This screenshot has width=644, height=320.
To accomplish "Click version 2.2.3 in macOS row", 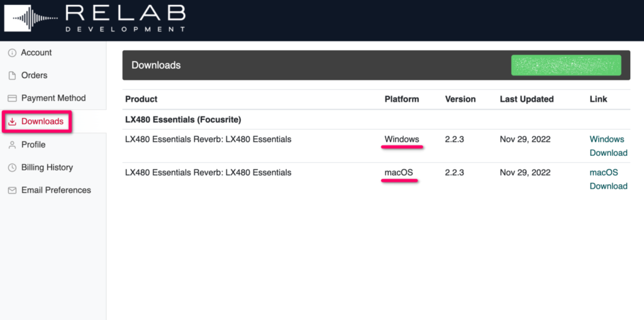I will (x=454, y=172).
